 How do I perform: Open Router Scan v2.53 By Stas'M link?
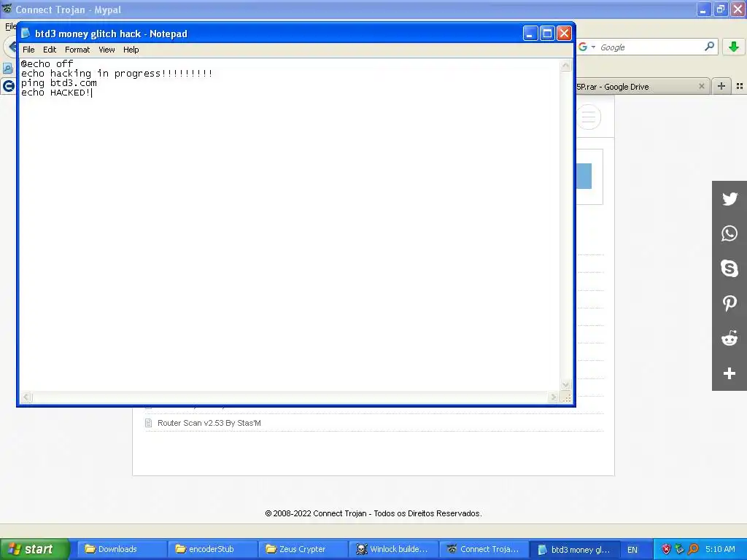209,423
